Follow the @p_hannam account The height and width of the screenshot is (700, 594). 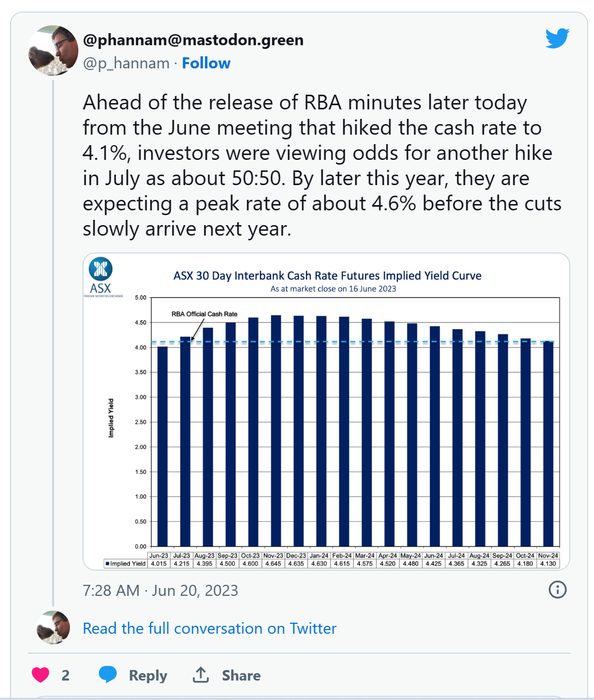click(206, 63)
